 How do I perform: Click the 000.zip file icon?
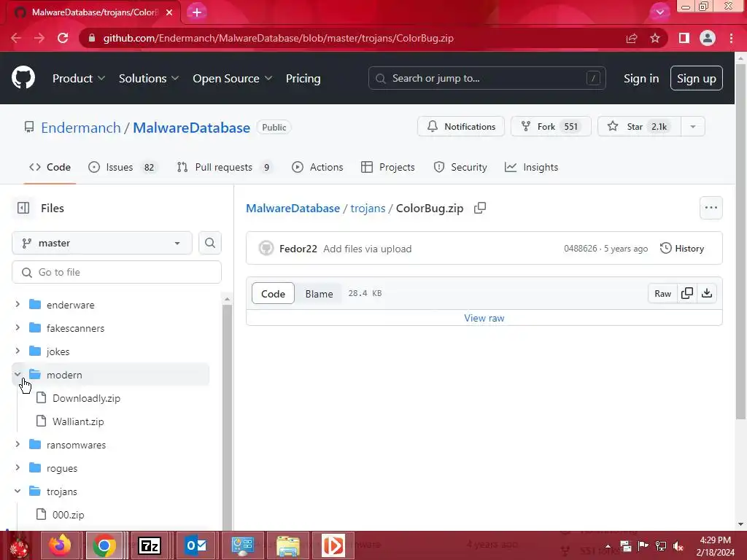point(42,514)
